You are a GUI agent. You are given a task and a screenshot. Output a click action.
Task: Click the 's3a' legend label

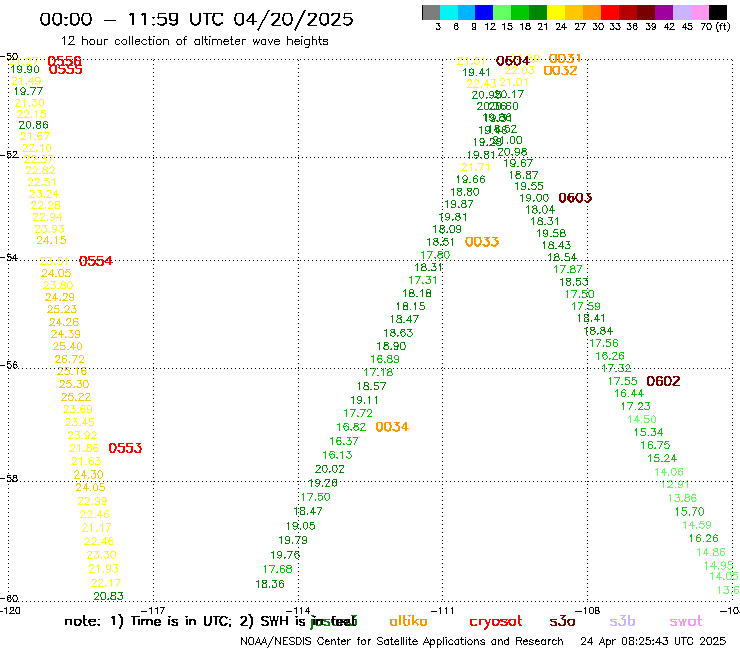point(562,622)
